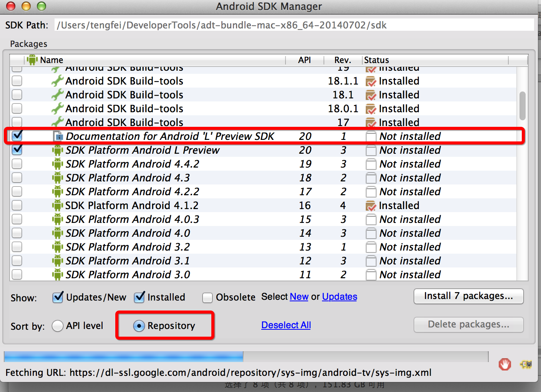Click Deselect All link
This screenshot has width=541, height=392.
(286, 325)
